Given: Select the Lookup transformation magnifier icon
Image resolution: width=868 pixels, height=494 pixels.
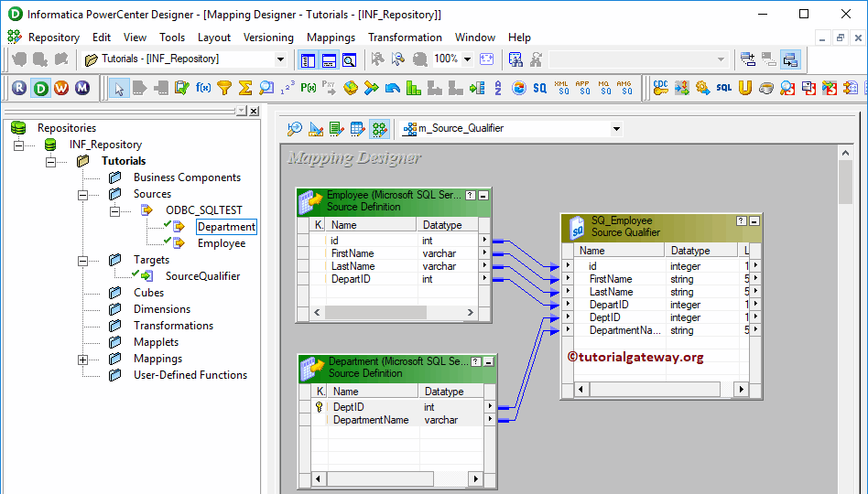Looking at the screenshot, I should click(x=266, y=88).
